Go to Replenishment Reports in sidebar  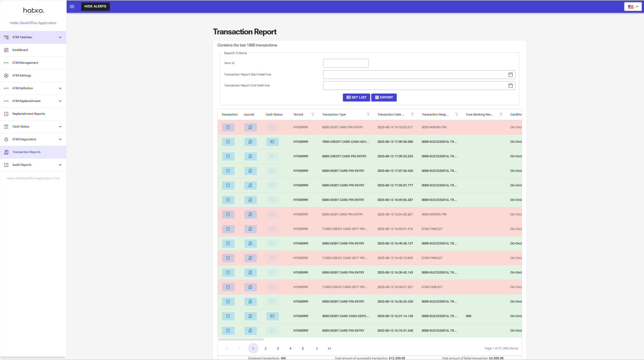click(x=29, y=114)
